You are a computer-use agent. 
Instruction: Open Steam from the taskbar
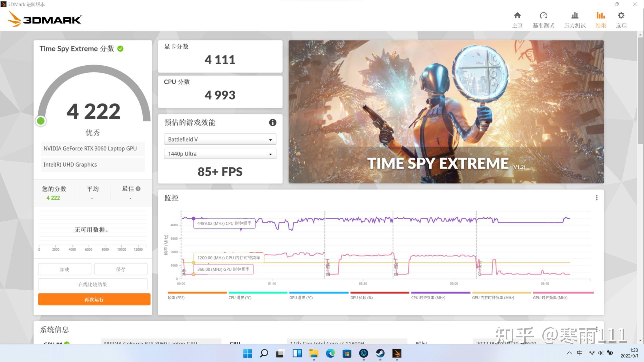click(x=380, y=353)
